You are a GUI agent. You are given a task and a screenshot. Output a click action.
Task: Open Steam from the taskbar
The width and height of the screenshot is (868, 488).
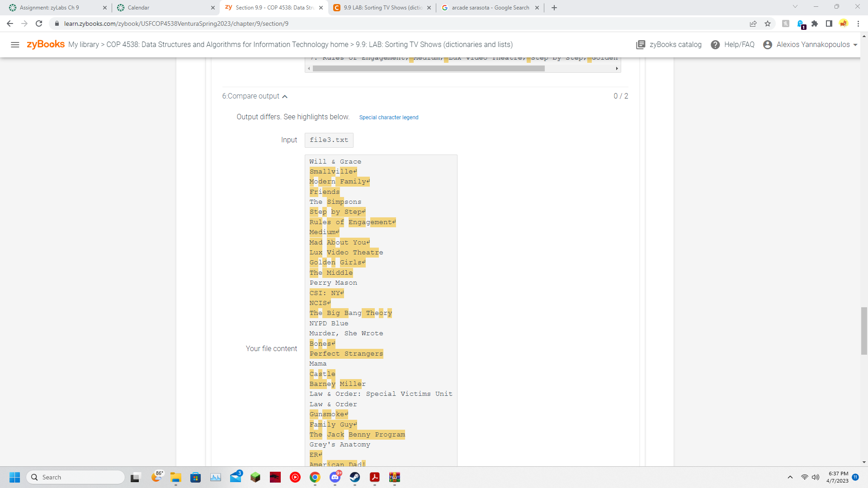[355, 477]
